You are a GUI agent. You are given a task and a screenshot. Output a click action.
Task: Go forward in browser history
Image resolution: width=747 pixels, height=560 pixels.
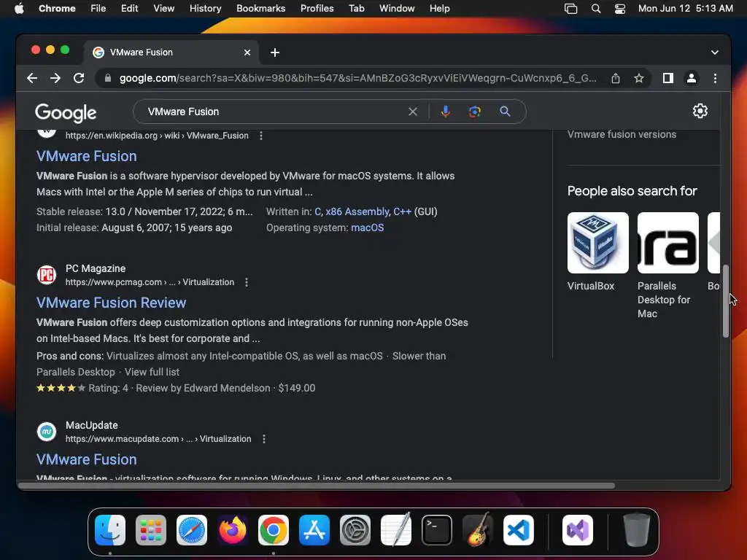pyautogui.click(x=55, y=78)
